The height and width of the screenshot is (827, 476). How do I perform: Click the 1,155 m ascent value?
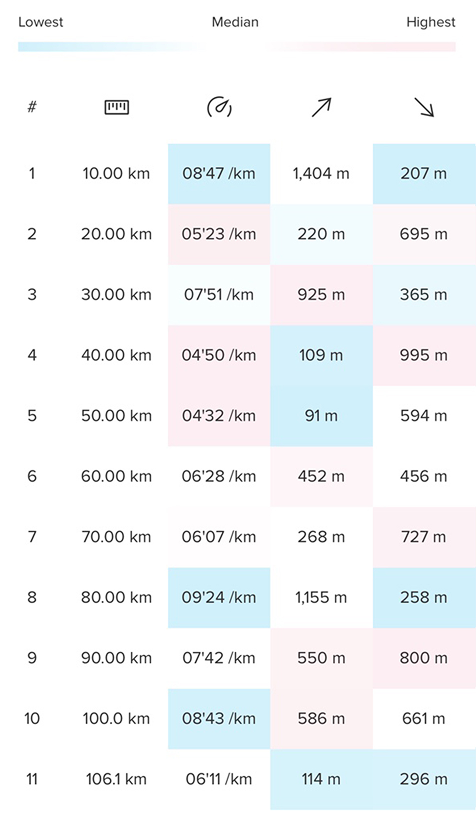321,598
